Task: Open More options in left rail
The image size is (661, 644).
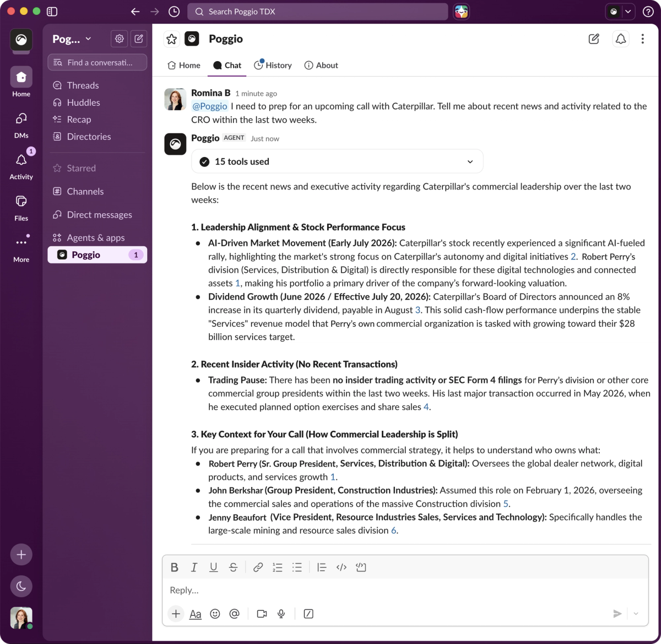Action: [21, 248]
